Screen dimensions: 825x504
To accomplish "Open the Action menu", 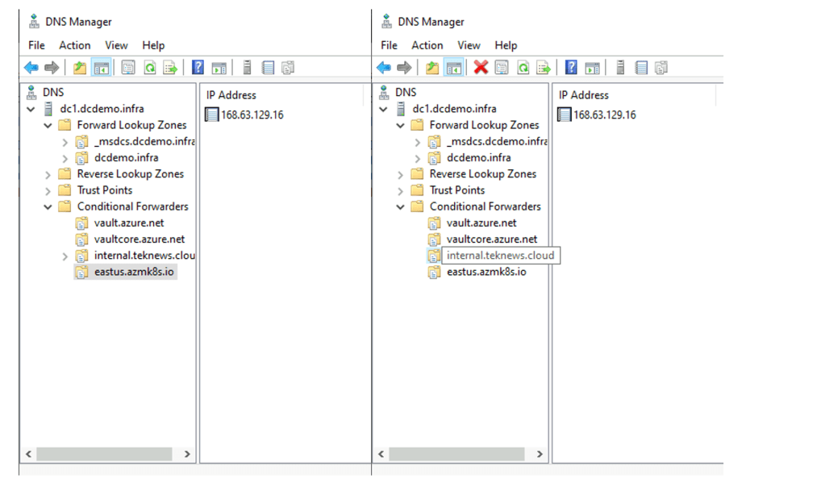I will pyautogui.click(x=74, y=45).
